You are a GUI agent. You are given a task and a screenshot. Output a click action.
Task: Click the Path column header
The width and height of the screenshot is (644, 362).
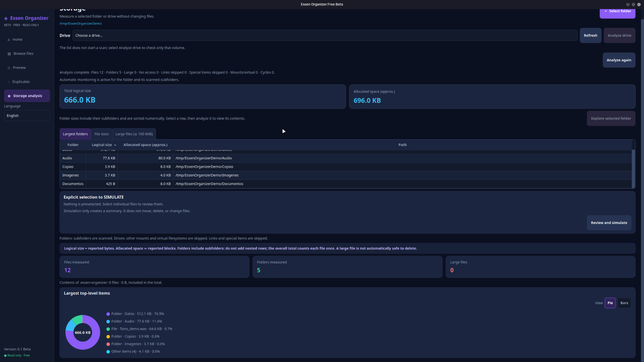[402, 145]
